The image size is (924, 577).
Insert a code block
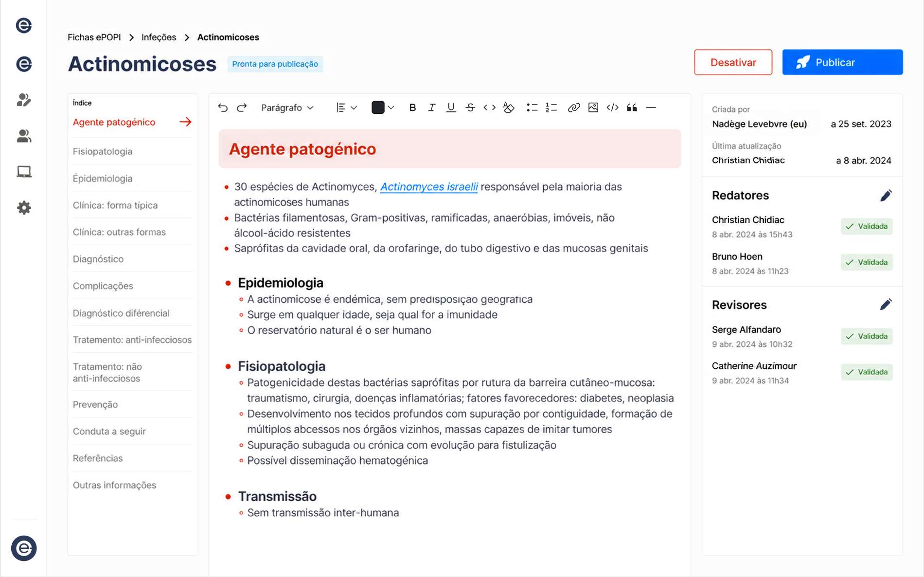click(613, 108)
